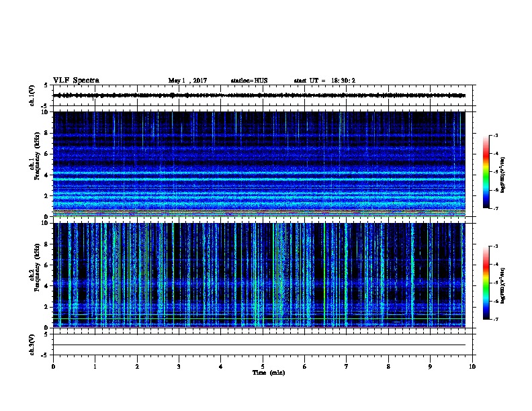Click the final "10" tick on time axis
Viewport: 532px width, 411px height.
click(472, 367)
